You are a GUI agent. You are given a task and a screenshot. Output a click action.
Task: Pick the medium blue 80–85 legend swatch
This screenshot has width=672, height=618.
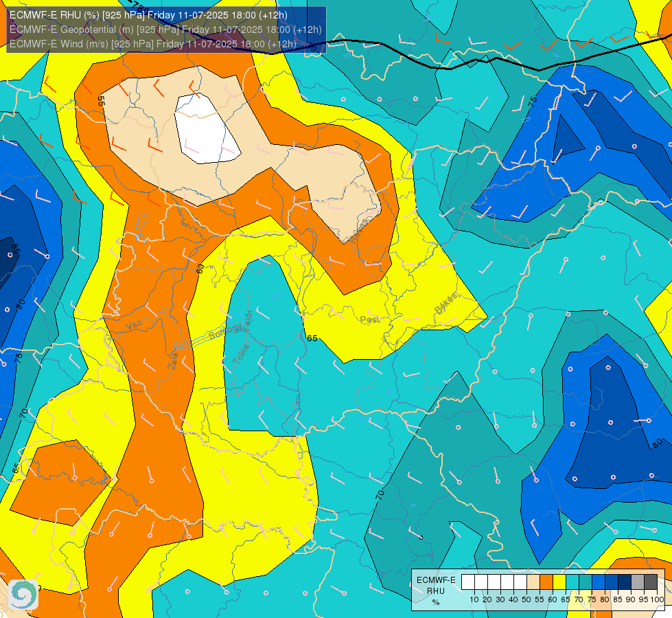611,582
